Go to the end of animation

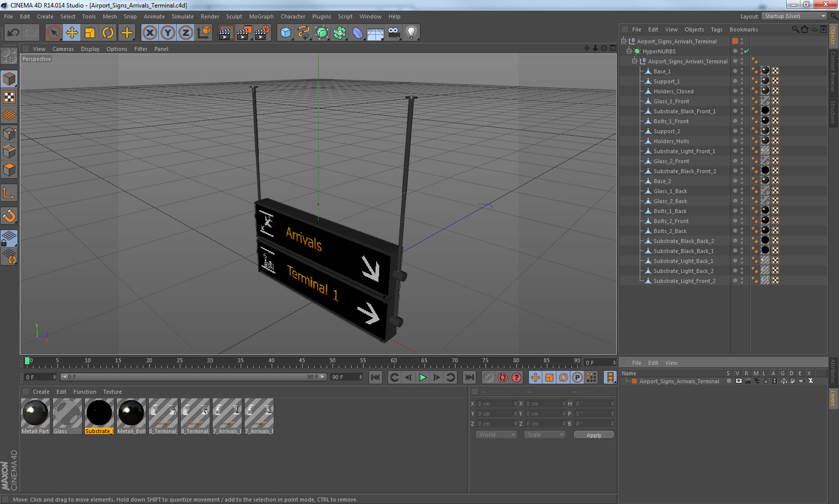(x=469, y=377)
